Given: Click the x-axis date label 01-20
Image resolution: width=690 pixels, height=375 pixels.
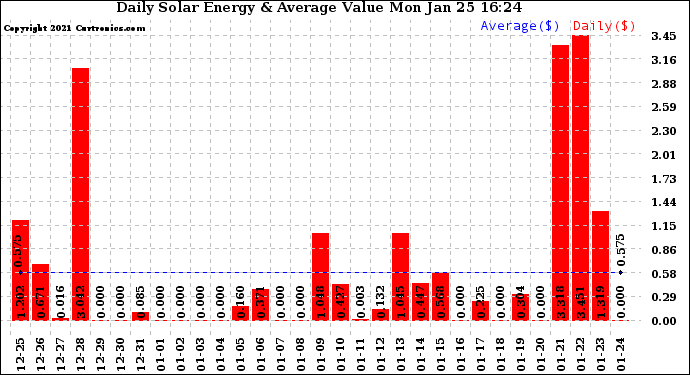Looking at the screenshot, I should click(540, 355).
